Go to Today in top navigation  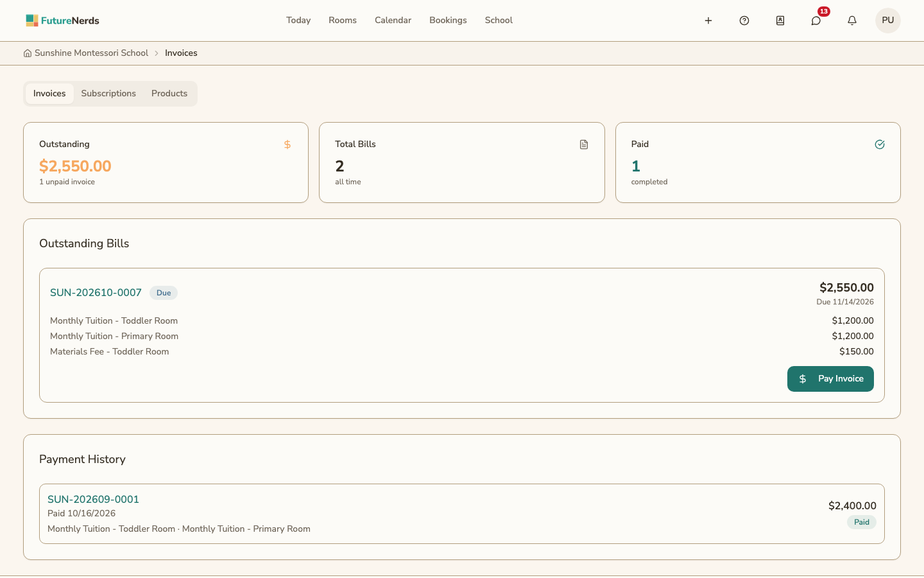click(x=298, y=21)
